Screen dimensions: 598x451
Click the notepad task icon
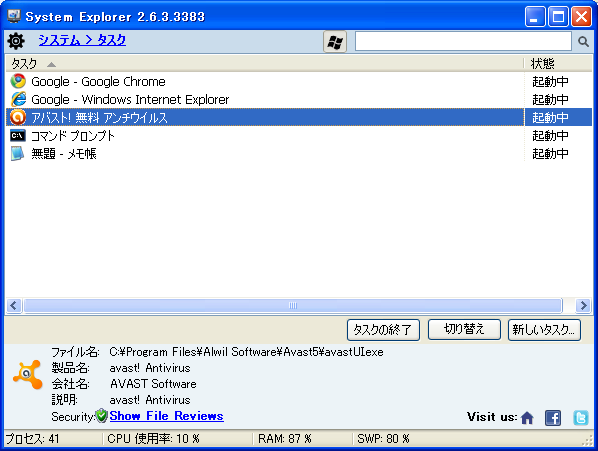(18, 153)
